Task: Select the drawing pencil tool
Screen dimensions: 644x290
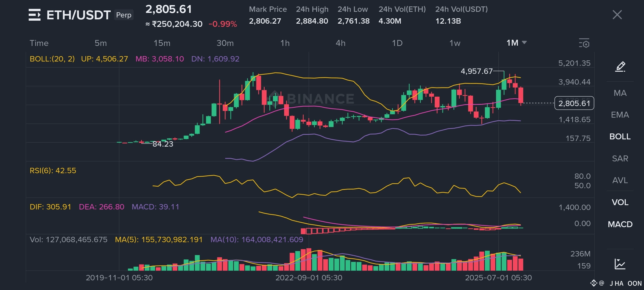Action: (x=620, y=66)
